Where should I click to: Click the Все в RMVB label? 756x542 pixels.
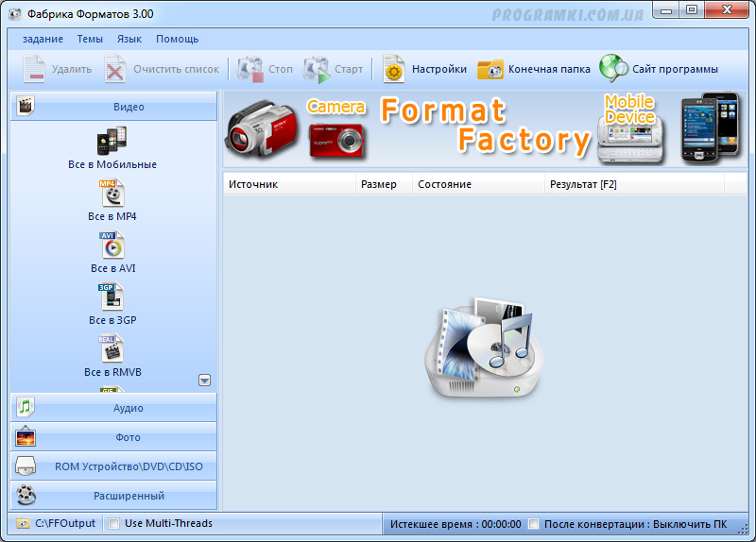pyautogui.click(x=112, y=372)
